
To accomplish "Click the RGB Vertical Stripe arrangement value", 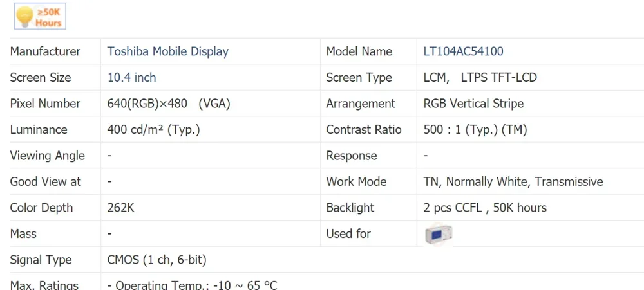I will 473,104.
